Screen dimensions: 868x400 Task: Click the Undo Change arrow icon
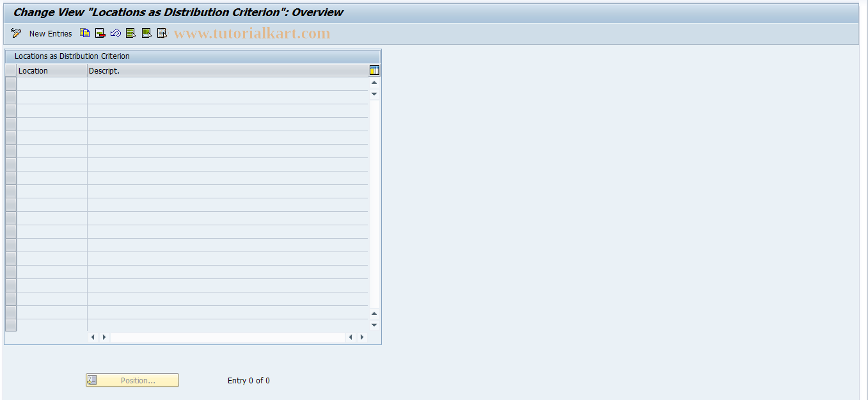116,33
